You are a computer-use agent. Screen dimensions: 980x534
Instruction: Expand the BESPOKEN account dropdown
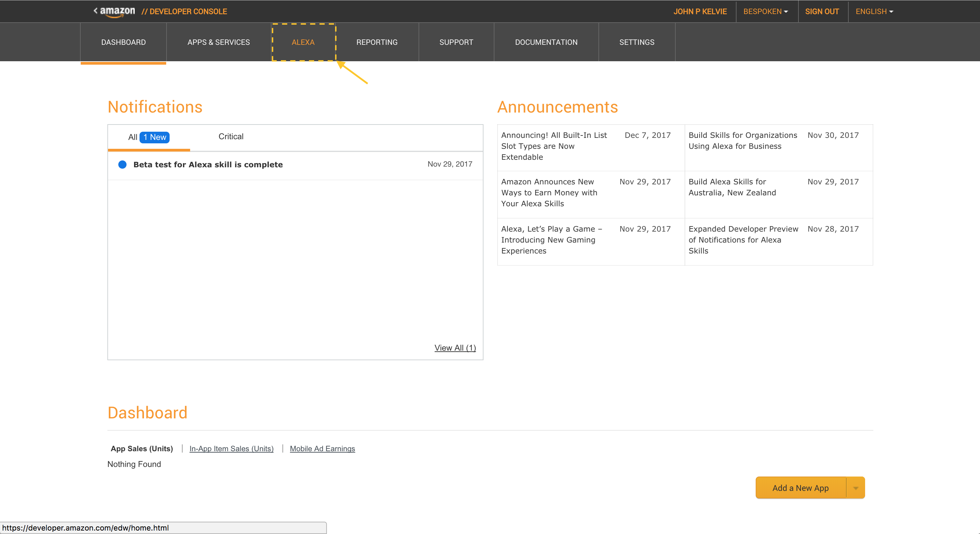766,11
